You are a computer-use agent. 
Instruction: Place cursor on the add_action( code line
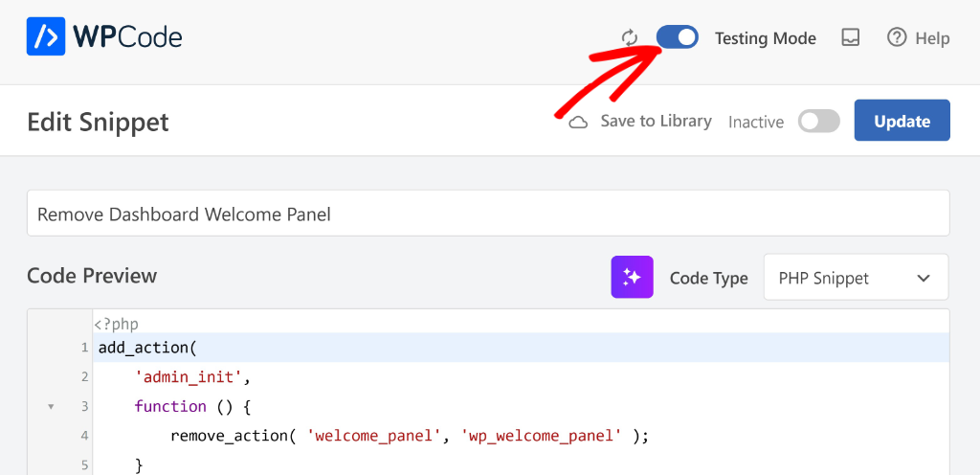146,348
